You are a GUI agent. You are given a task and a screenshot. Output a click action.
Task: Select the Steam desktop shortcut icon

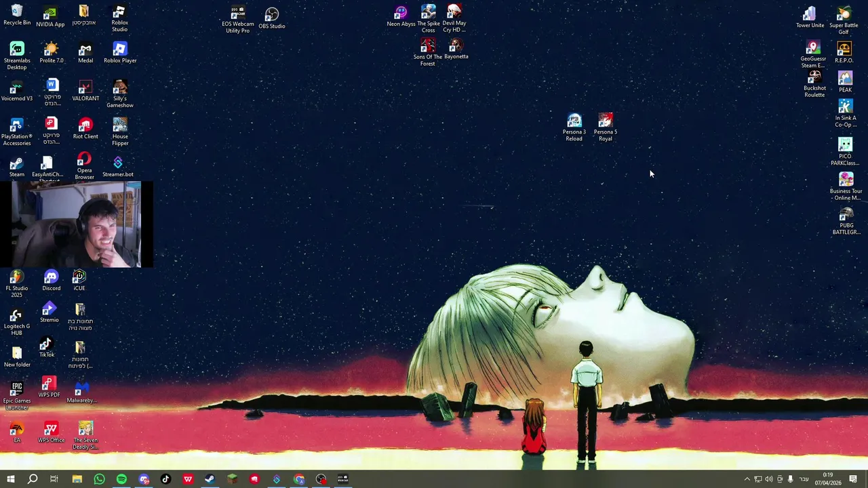(17, 167)
